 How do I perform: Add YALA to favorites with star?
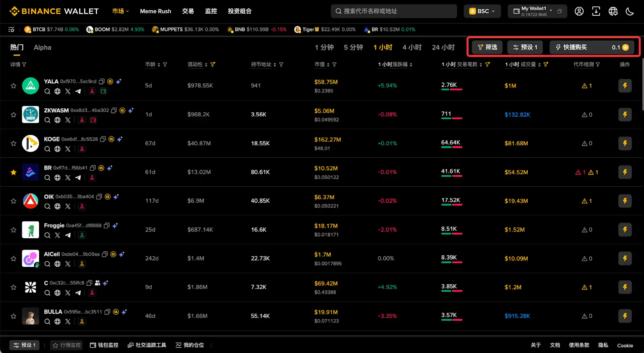(14, 86)
